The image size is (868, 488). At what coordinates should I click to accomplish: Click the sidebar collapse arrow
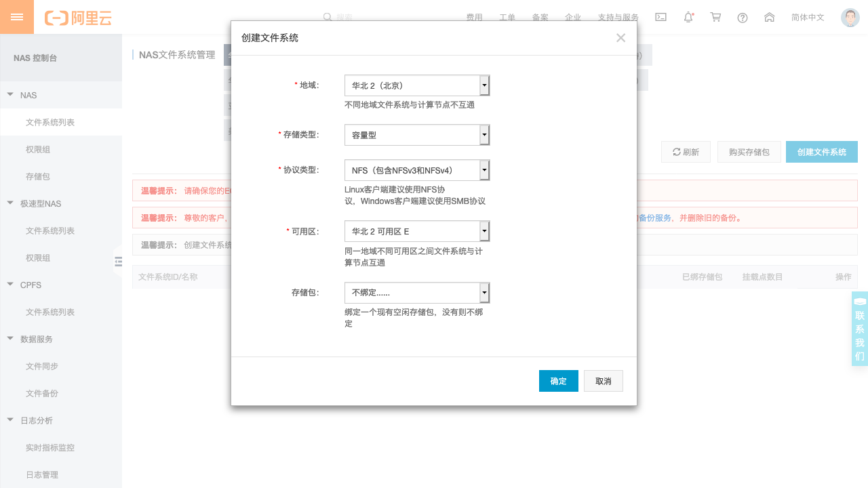coord(119,261)
